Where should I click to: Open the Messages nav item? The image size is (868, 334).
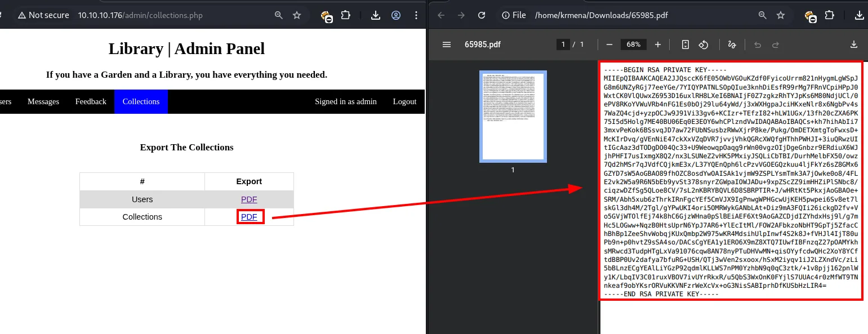43,101
